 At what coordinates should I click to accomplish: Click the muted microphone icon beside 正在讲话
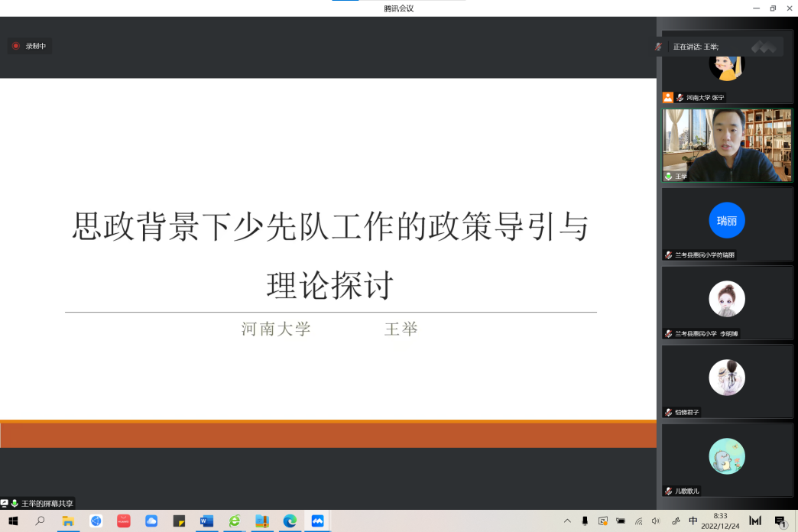coord(658,47)
